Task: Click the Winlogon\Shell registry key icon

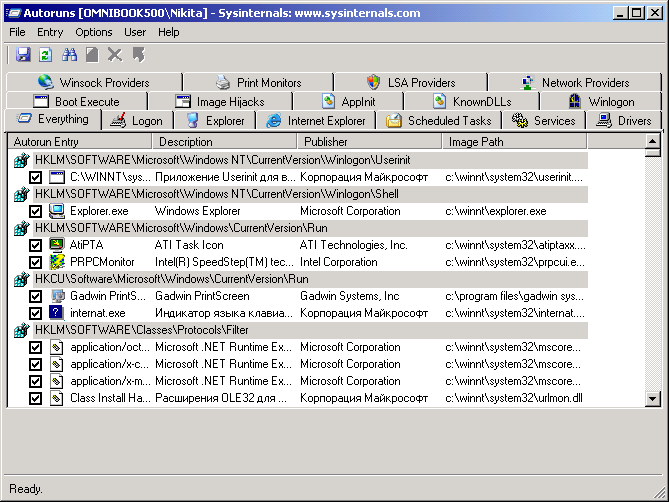Action: [x=21, y=194]
